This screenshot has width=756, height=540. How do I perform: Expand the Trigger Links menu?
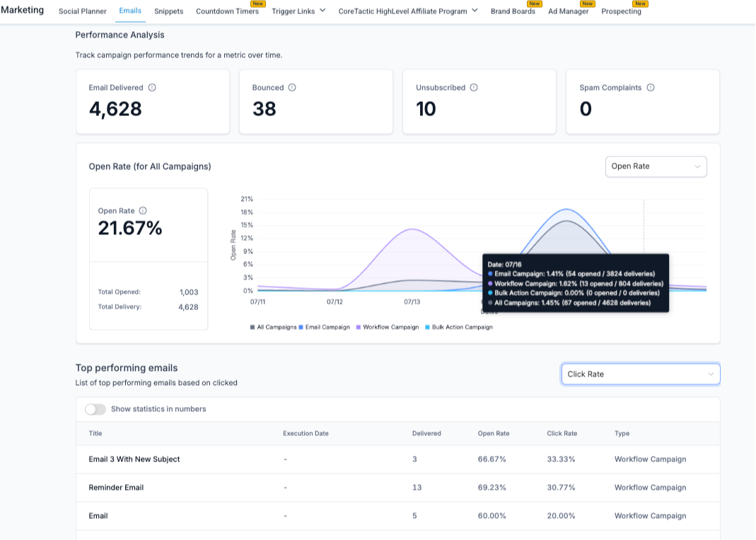[298, 11]
